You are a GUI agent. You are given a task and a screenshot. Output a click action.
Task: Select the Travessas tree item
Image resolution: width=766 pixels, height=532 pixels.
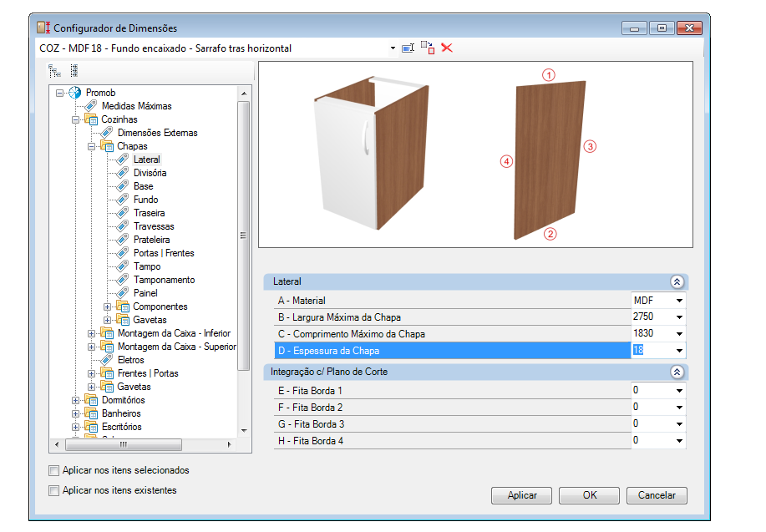click(x=154, y=226)
